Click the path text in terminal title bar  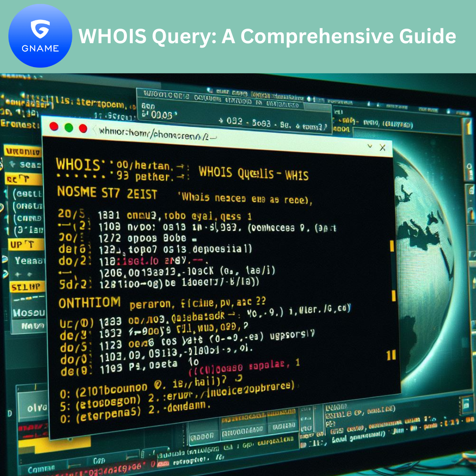click(x=157, y=134)
